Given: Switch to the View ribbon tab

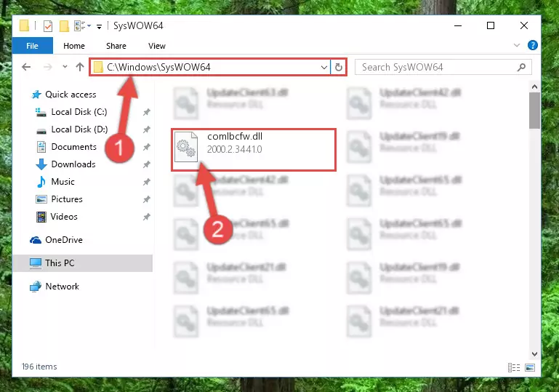Looking at the screenshot, I should point(157,46).
